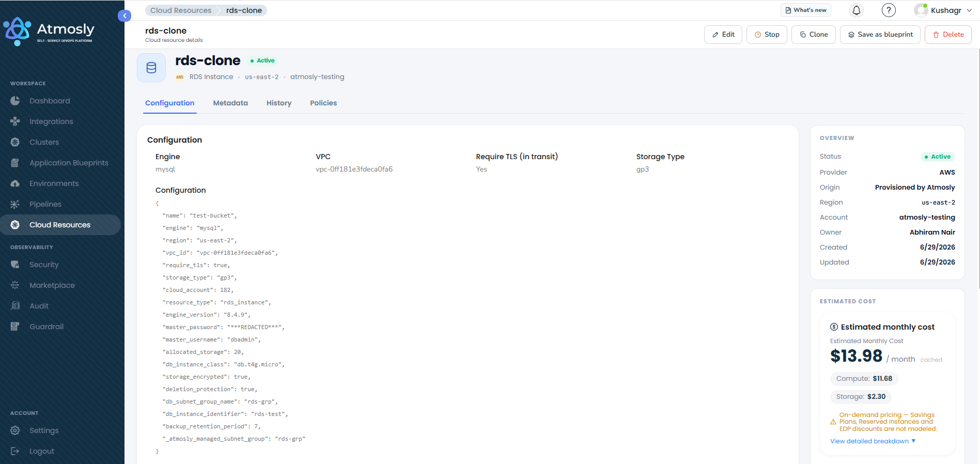This screenshot has width=980, height=464.
Task: Click Owner value Abhiram Nair
Action: (x=932, y=233)
